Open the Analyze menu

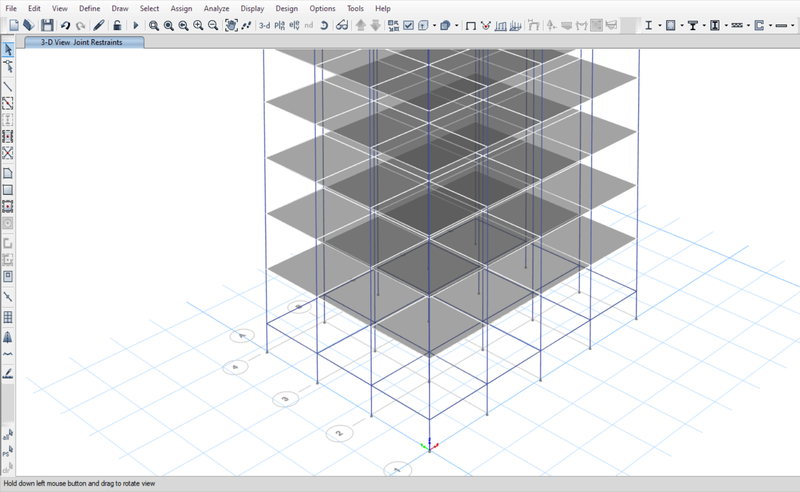pos(214,8)
